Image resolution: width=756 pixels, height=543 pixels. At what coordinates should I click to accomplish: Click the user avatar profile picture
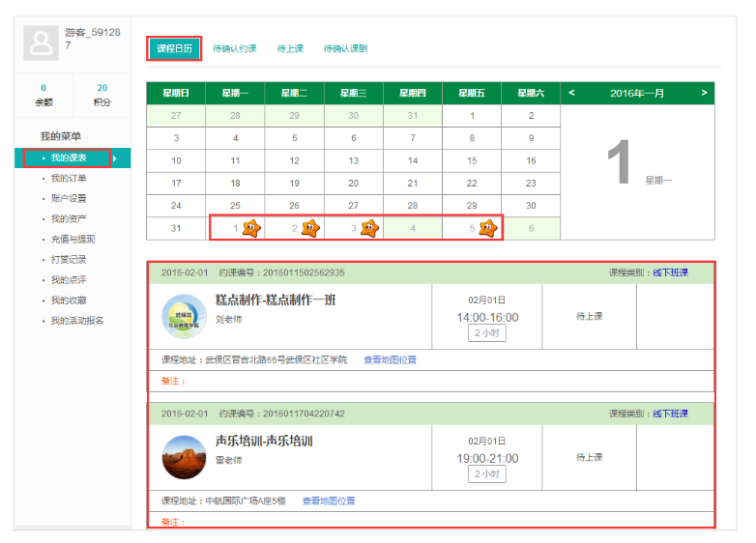point(42,43)
